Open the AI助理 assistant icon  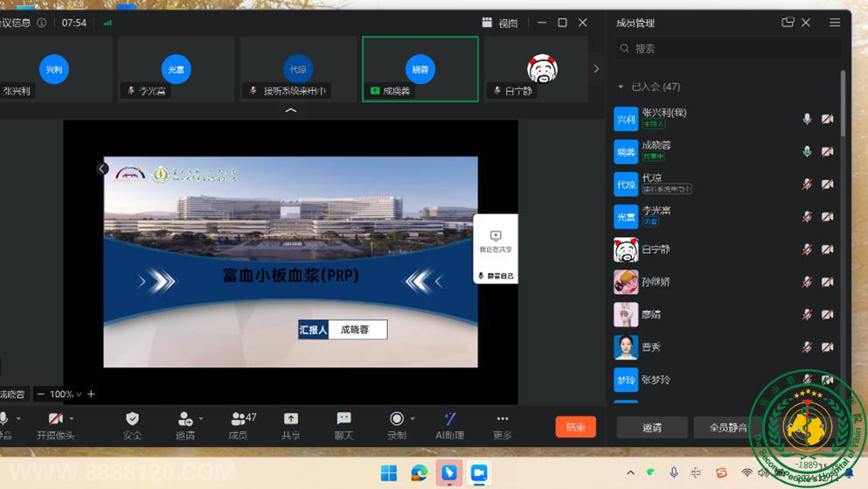(x=449, y=420)
